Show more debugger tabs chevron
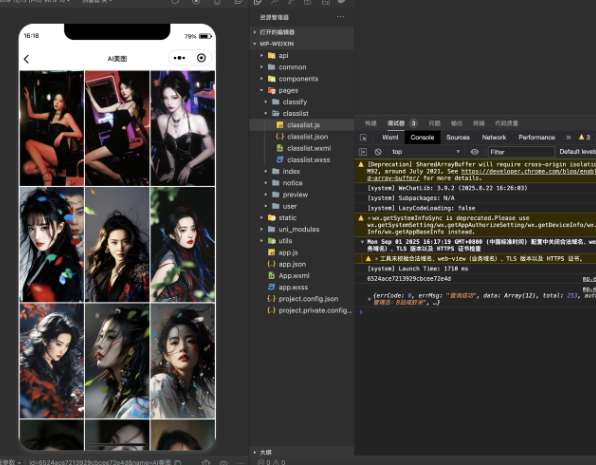 568,137
